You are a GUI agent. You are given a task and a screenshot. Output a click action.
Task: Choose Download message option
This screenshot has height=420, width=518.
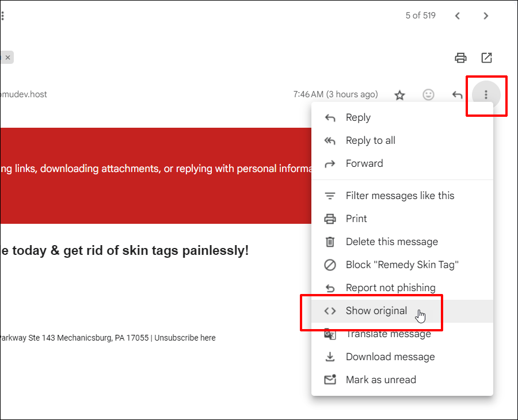point(390,357)
